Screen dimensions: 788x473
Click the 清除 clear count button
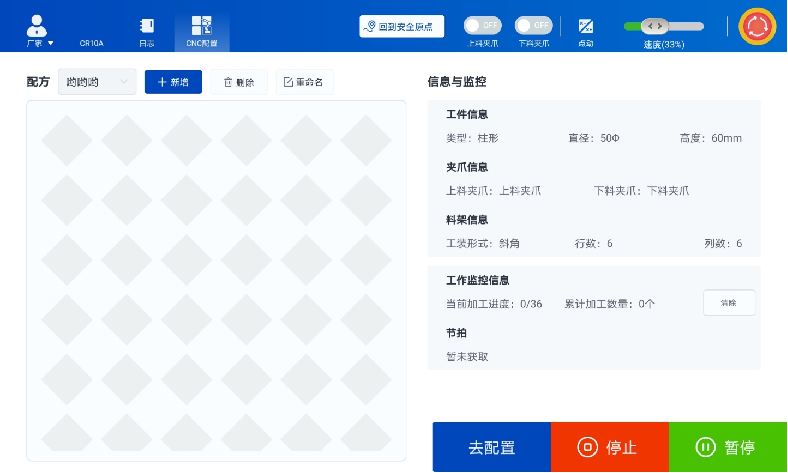click(728, 303)
